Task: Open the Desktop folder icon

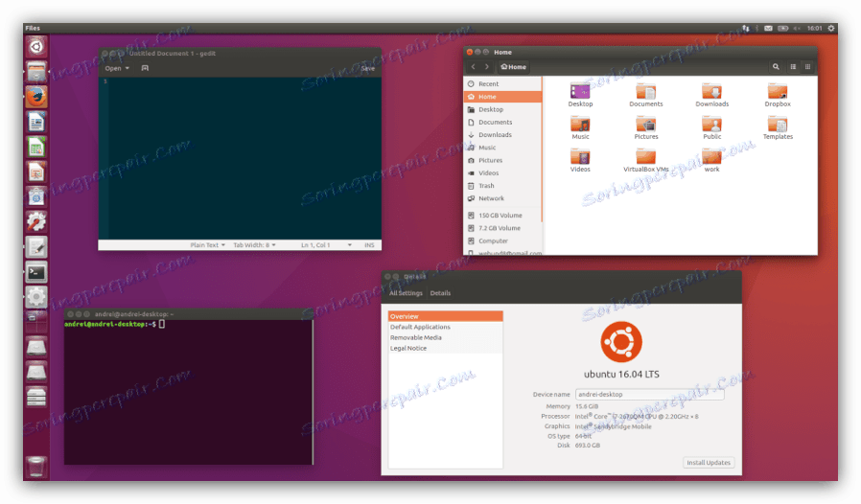Action: pyautogui.click(x=580, y=96)
